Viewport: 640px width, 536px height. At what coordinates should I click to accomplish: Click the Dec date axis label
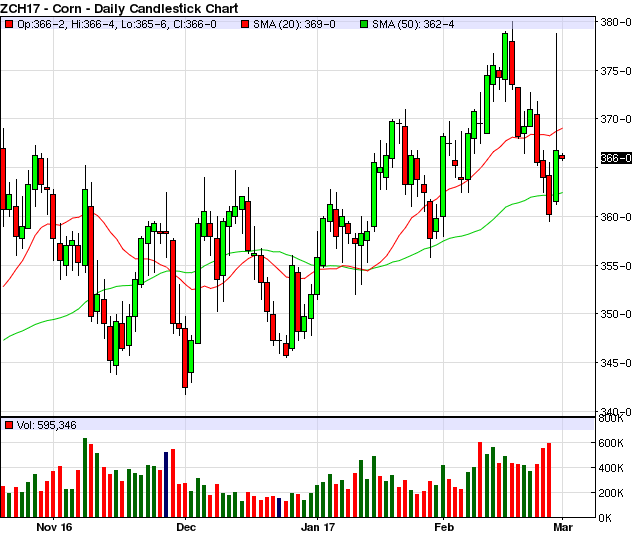(186, 527)
